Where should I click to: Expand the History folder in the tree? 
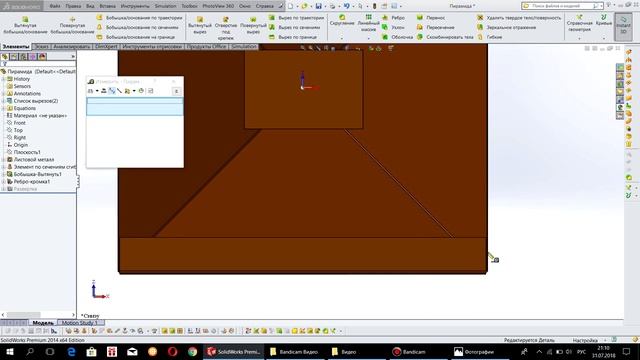(x=4, y=79)
